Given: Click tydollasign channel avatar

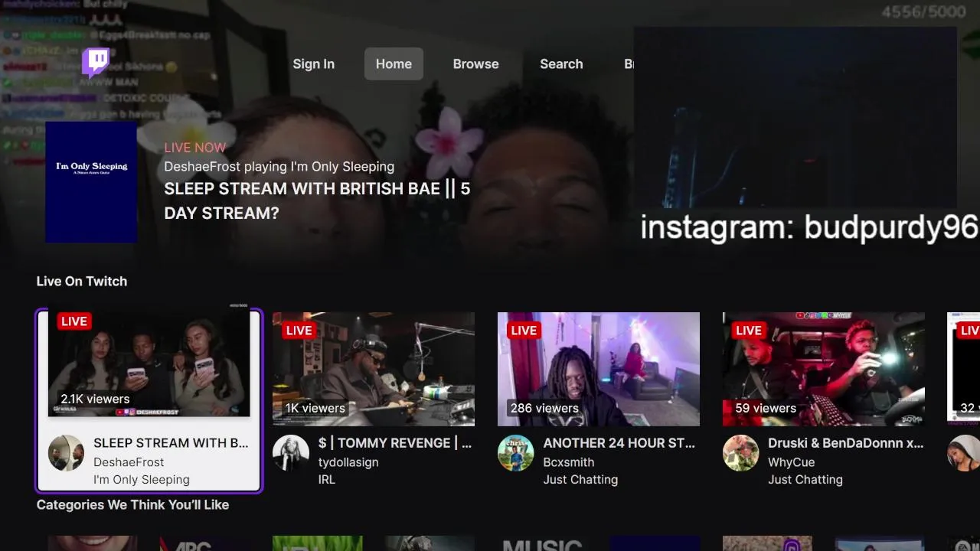Looking at the screenshot, I should (291, 453).
